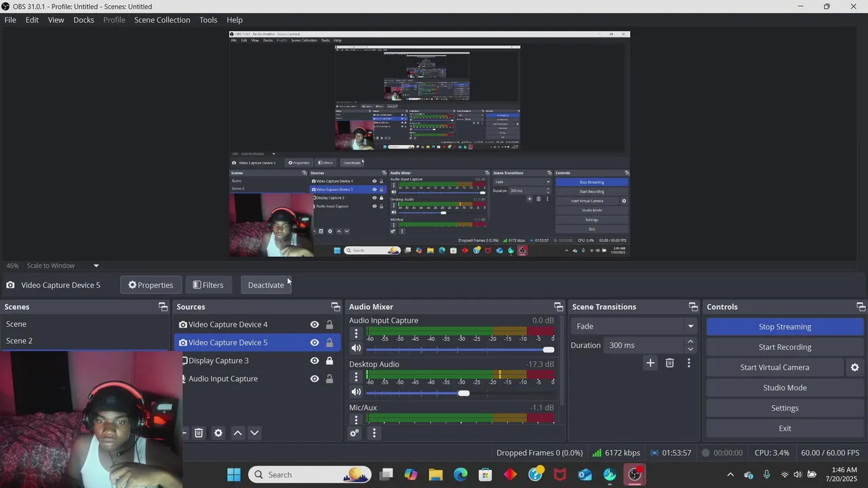Lock Video Capture Device 4 source
The image size is (868, 488).
tap(330, 325)
